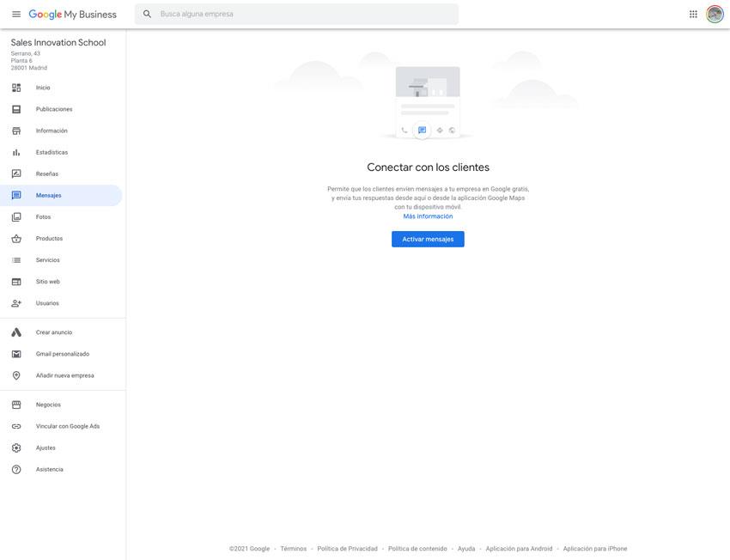
Task: Click the Sitio web icon
Action: tap(16, 282)
